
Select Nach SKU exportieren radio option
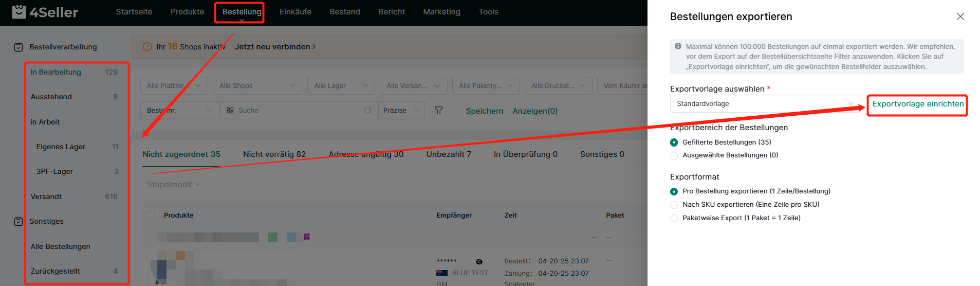coord(674,205)
